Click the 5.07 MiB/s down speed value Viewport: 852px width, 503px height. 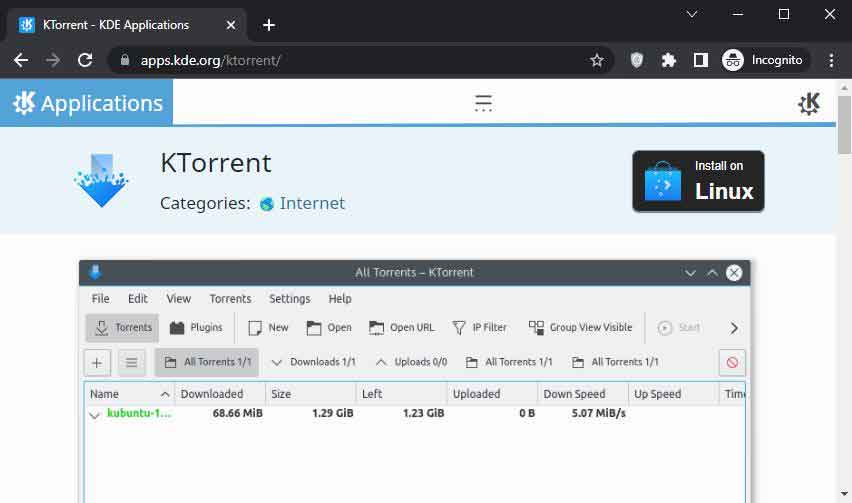(598, 413)
